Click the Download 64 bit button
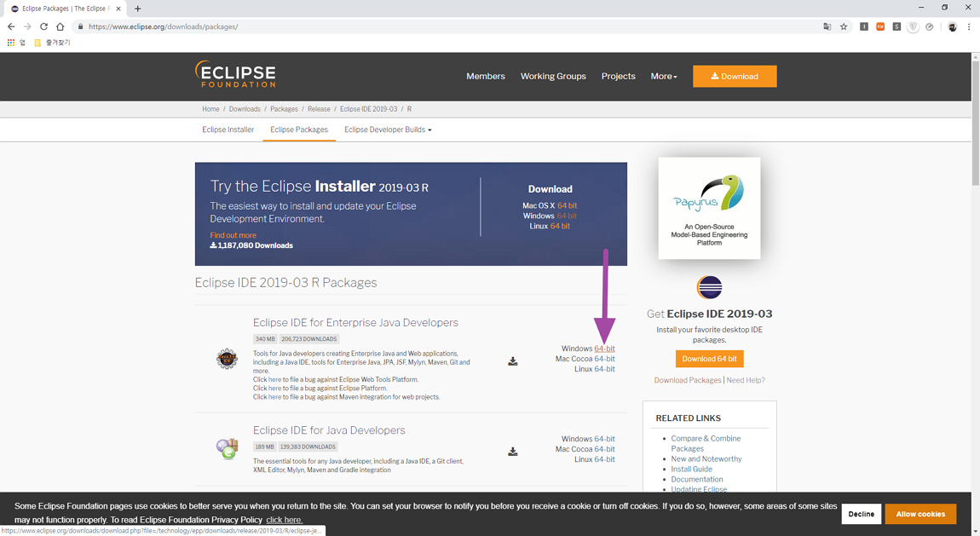This screenshot has width=980, height=536. [x=709, y=359]
